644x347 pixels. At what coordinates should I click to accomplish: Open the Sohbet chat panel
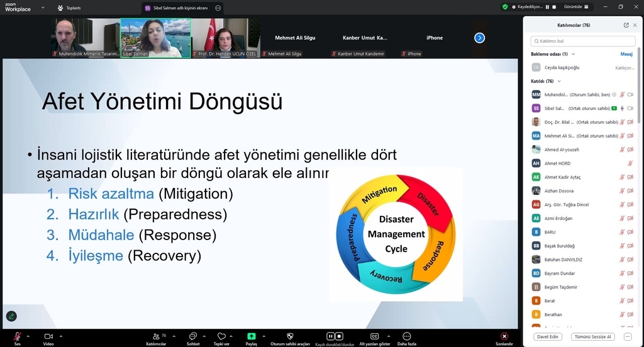193,336
